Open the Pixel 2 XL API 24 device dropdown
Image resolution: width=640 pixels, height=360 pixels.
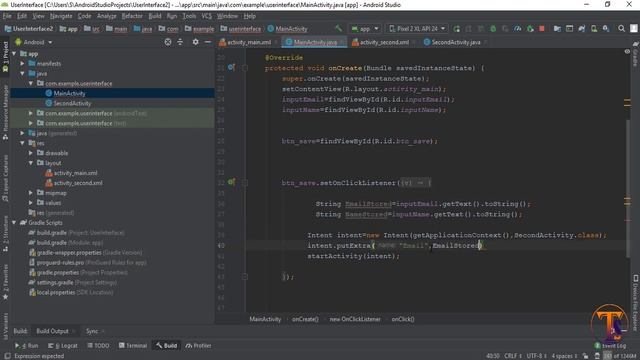(x=417, y=29)
